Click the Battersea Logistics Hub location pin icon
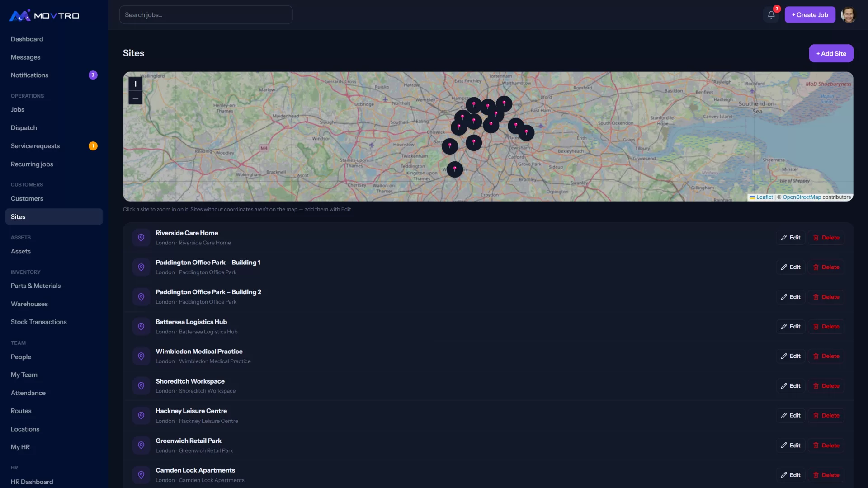This screenshot has width=868, height=488. coord(141,327)
